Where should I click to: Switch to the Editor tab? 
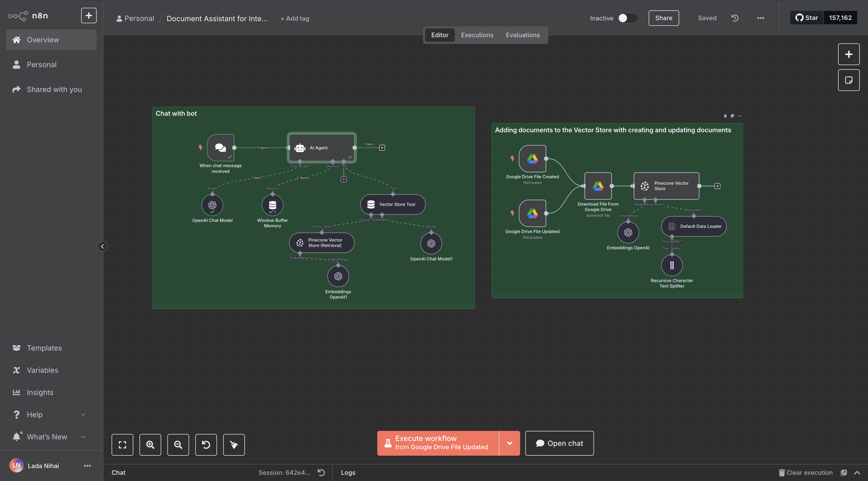pos(440,35)
